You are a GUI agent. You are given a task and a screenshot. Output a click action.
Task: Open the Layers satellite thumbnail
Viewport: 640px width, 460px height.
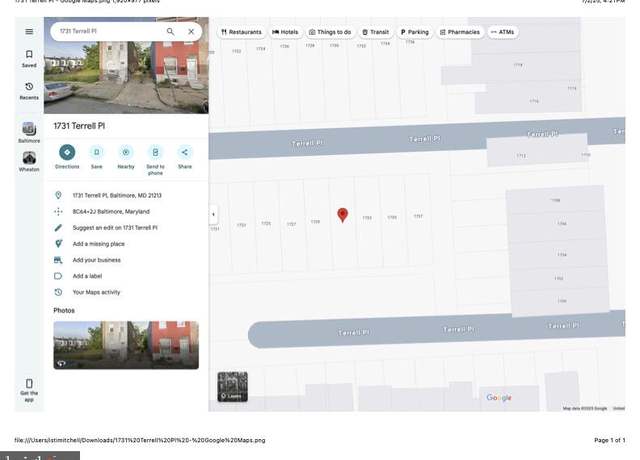[x=232, y=387]
